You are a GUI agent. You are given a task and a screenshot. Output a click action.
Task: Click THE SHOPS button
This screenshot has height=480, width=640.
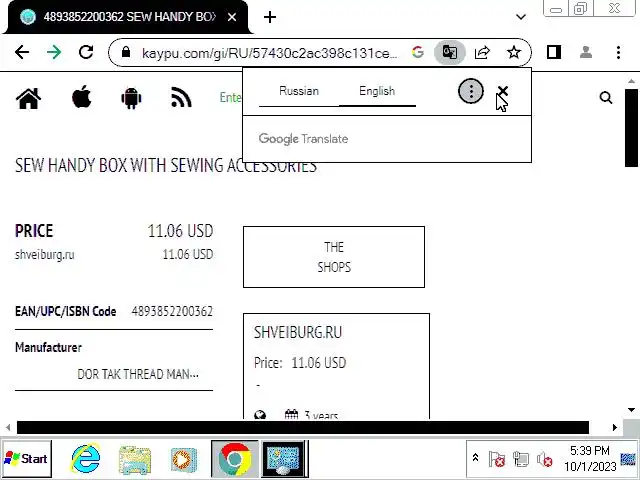click(334, 257)
